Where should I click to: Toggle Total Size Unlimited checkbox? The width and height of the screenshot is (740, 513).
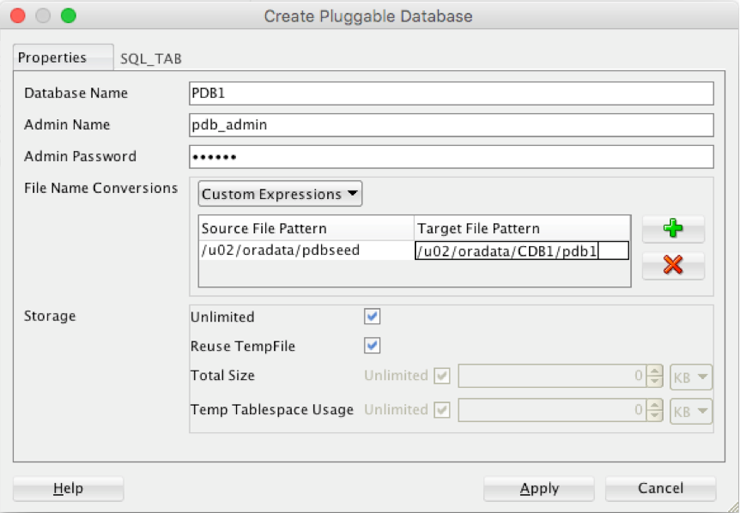point(442,376)
